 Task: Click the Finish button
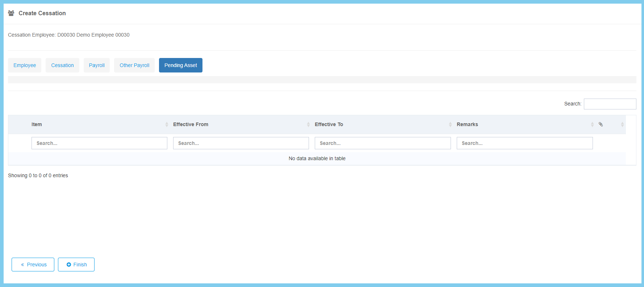click(76, 265)
